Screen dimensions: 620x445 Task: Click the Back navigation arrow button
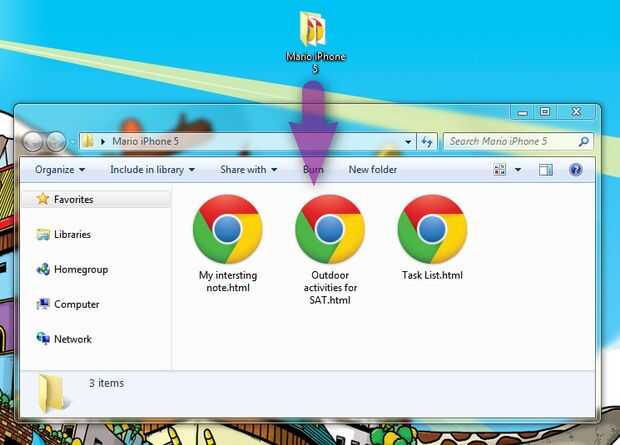(x=32, y=141)
